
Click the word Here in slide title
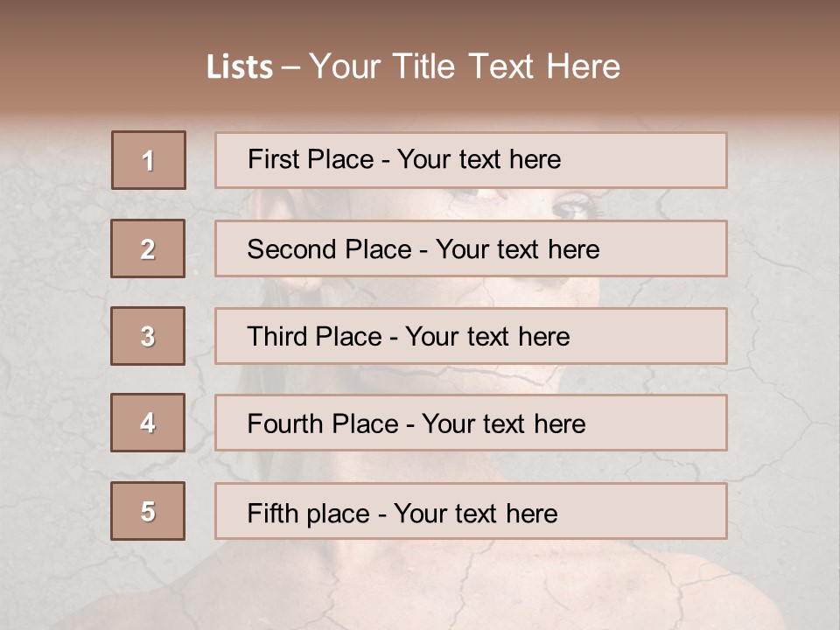(582, 66)
